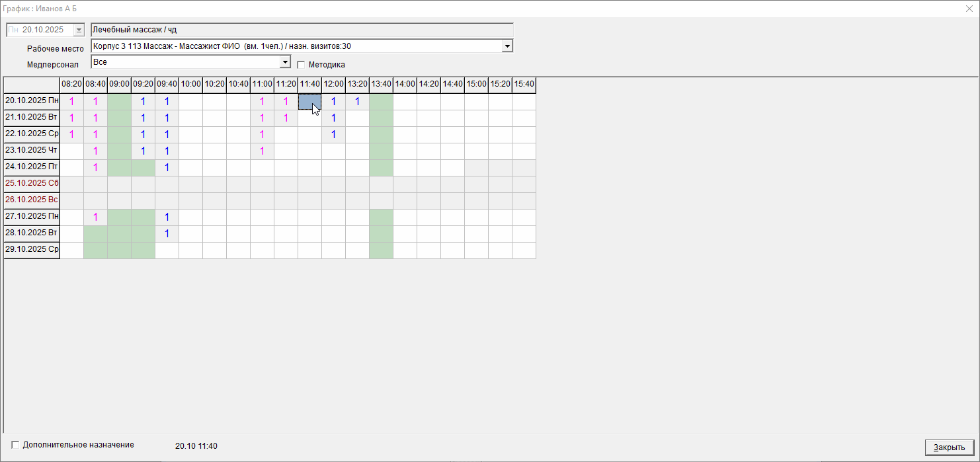Image resolution: width=980 pixels, height=462 pixels.
Task: Select the 08:20 slot on 20.10.2025 Пн
Action: (x=71, y=102)
